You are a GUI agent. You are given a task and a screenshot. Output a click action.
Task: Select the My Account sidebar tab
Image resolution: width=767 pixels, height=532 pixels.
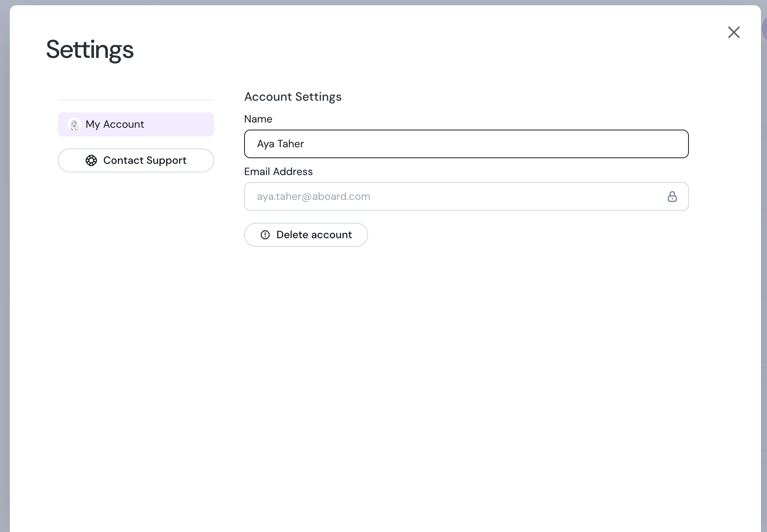click(136, 124)
